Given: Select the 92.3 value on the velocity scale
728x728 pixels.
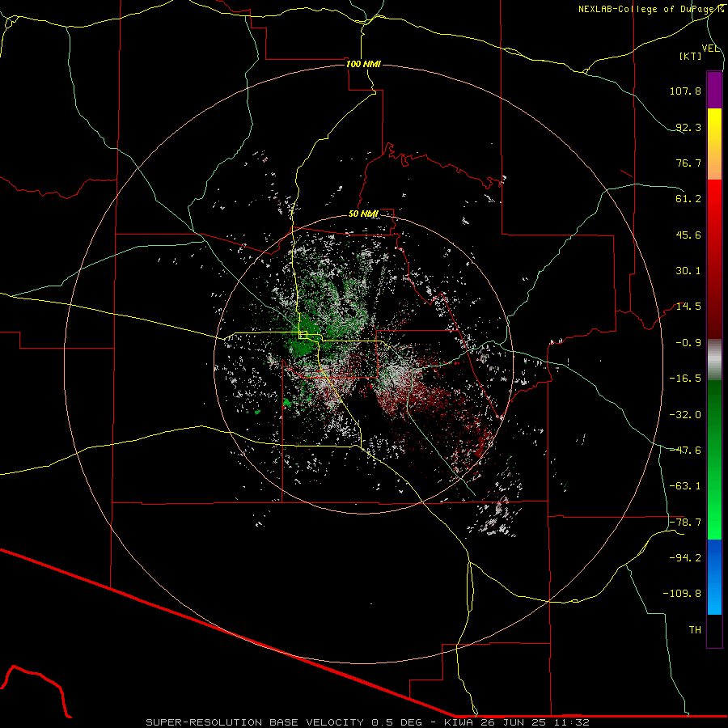Looking at the screenshot, I should tap(688, 127).
